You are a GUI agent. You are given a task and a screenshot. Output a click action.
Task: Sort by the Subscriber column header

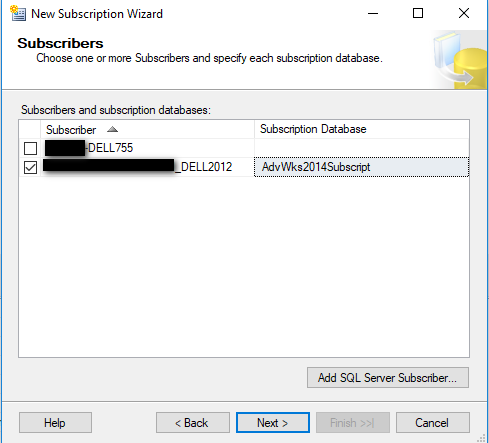pos(147,129)
